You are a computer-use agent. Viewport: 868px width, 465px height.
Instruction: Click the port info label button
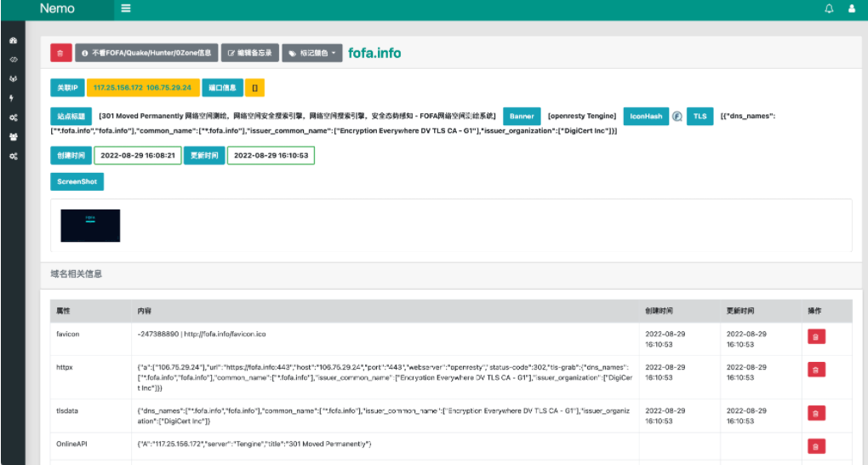pyautogui.click(x=223, y=88)
